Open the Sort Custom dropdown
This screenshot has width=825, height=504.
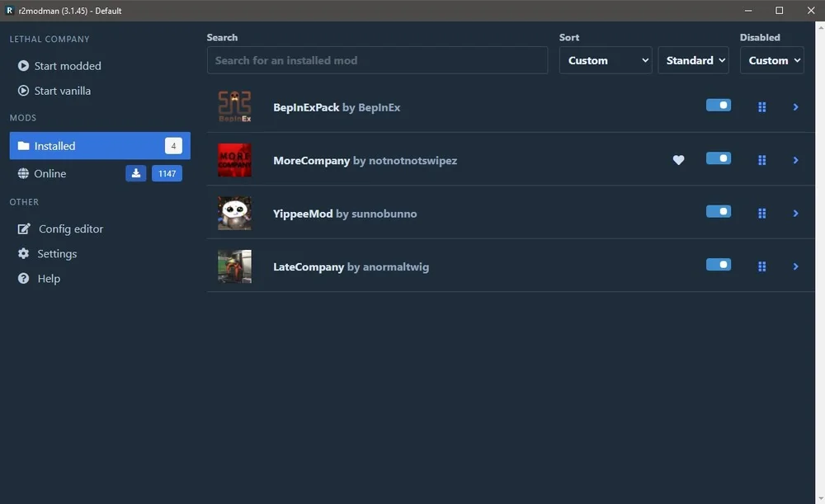(606, 60)
